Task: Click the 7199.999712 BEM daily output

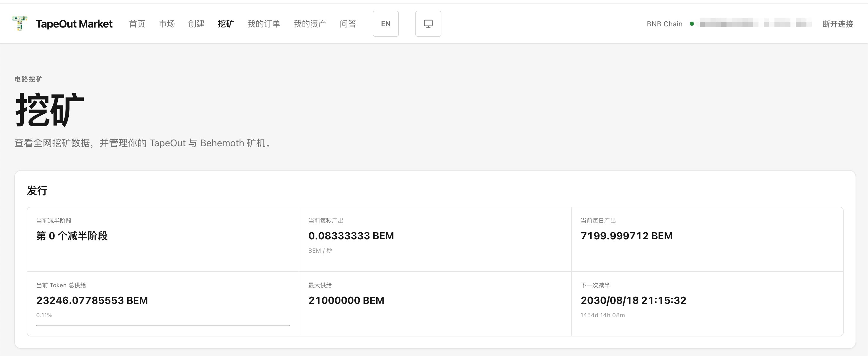Action: 626,236
